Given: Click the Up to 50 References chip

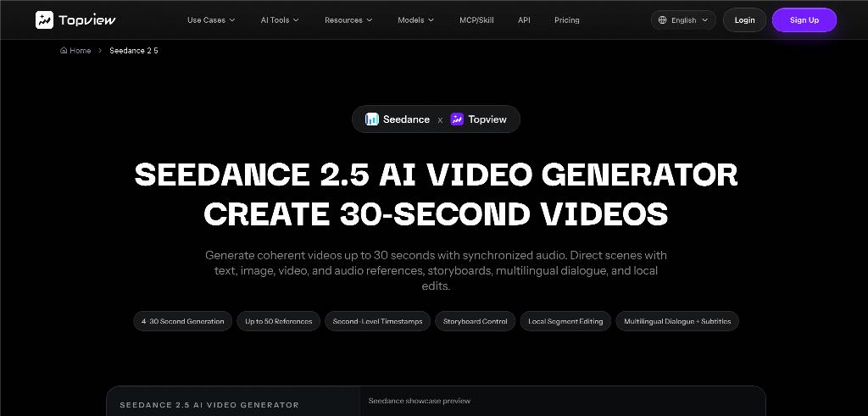Looking at the screenshot, I should pos(278,321).
